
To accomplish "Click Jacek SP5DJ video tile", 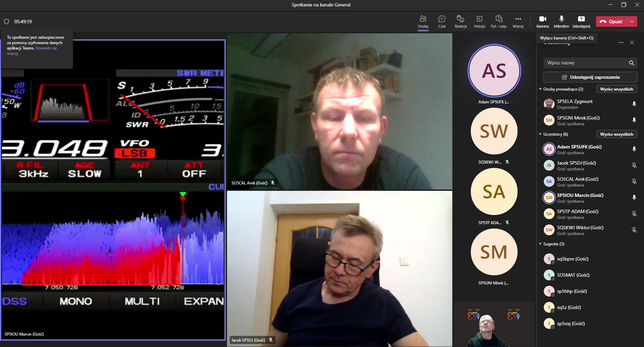I will tap(340, 269).
